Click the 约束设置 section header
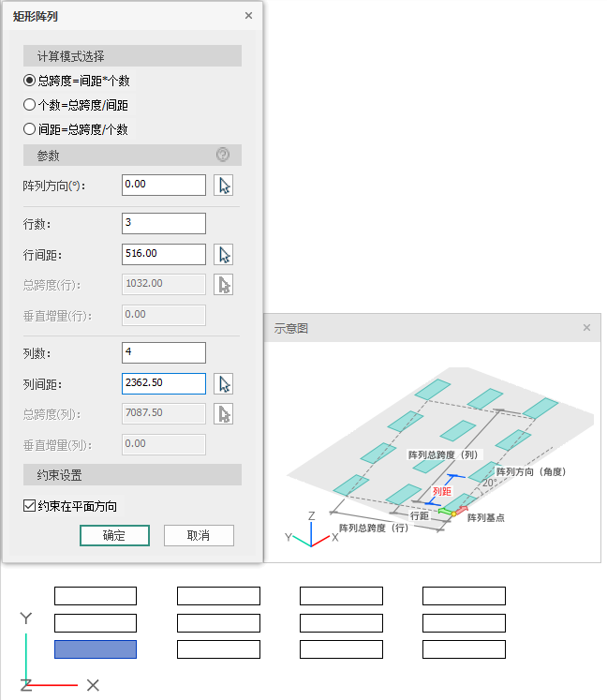This screenshot has width=607, height=700. point(133,474)
